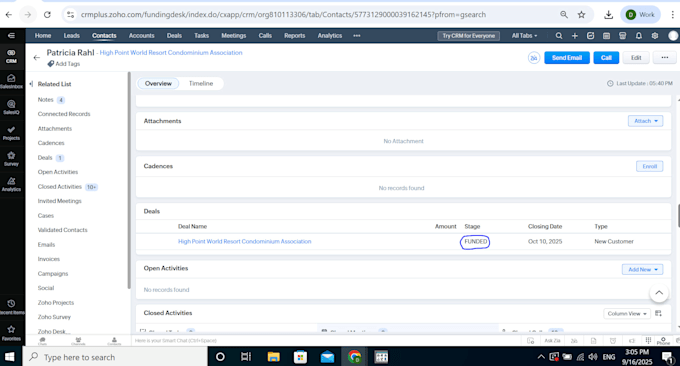The width and height of the screenshot is (680, 366).
Task: Open Channels in the bottom bar
Action: [78, 341]
